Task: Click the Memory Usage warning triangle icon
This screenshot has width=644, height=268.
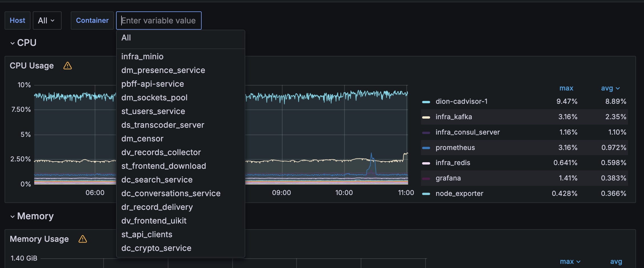Action: click(x=83, y=239)
